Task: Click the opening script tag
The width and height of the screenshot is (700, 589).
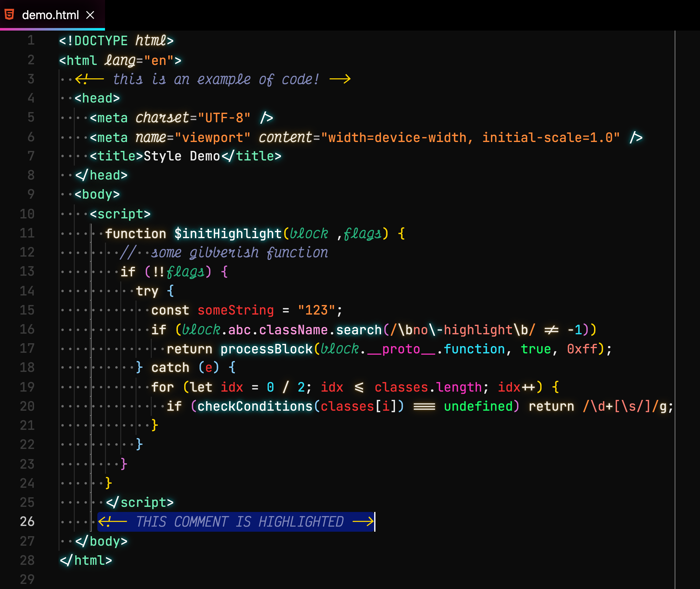Action: point(120,214)
